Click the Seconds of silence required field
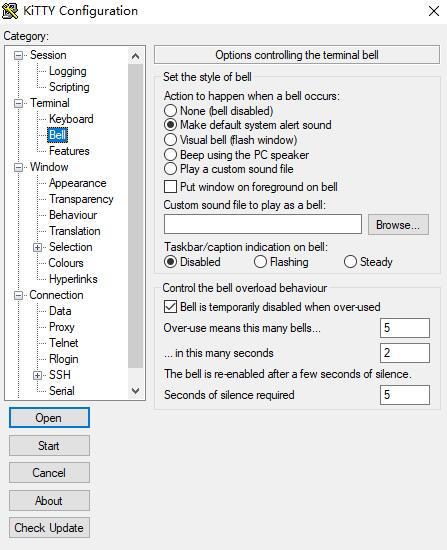This screenshot has width=447, height=550. click(x=405, y=395)
